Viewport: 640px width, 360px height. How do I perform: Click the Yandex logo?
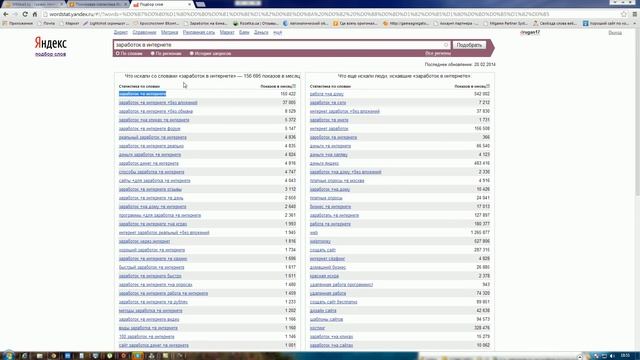(50, 43)
